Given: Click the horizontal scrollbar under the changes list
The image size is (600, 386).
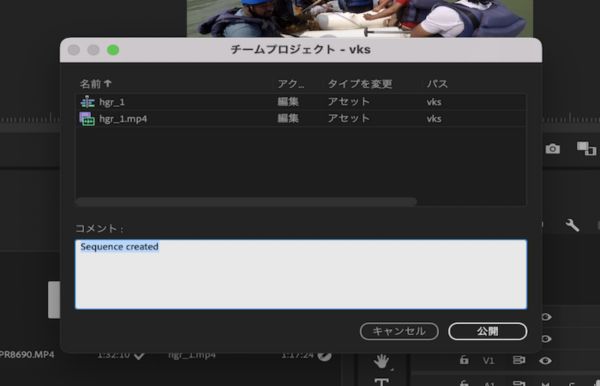Looking at the screenshot, I should click(246, 202).
